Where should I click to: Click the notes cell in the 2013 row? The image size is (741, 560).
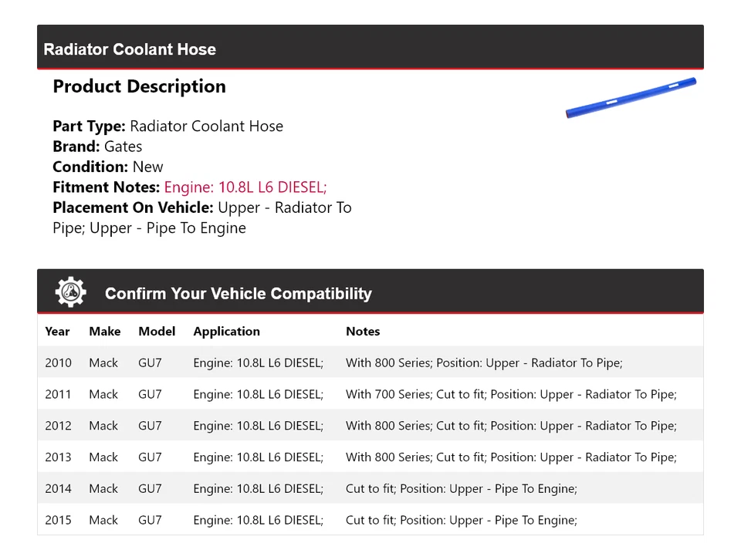click(x=511, y=457)
